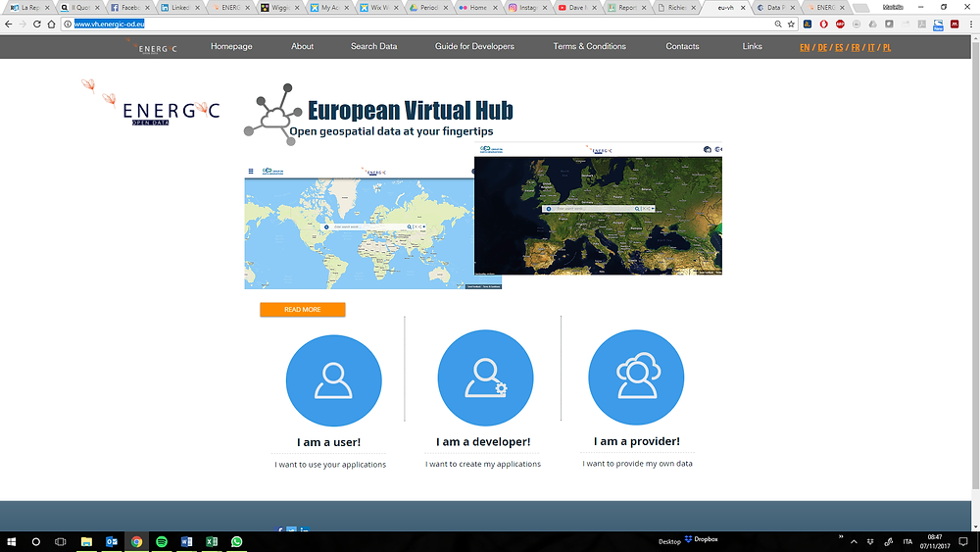Click the Adblock Plus extension icon
Screen dimensions: 980x552
[840, 24]
